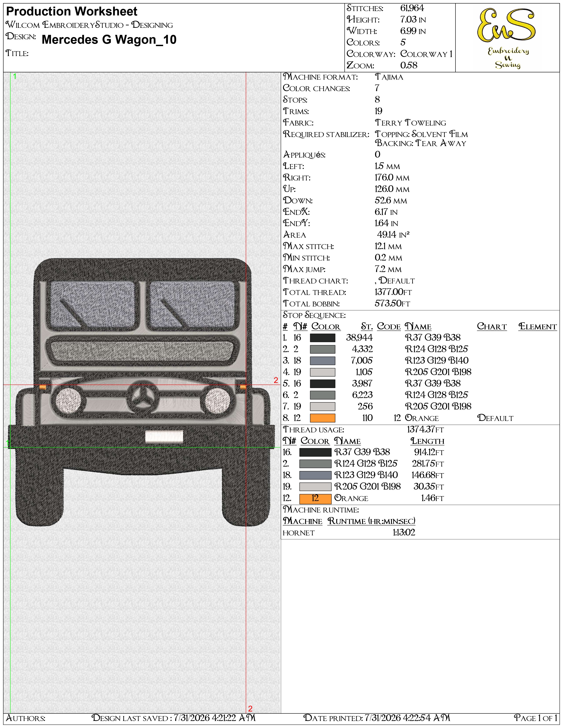The height and width of the screenshot is (728, 563).
Task: Click the light gray swatch beside 1,105 stitches
Action: (323, 372)
